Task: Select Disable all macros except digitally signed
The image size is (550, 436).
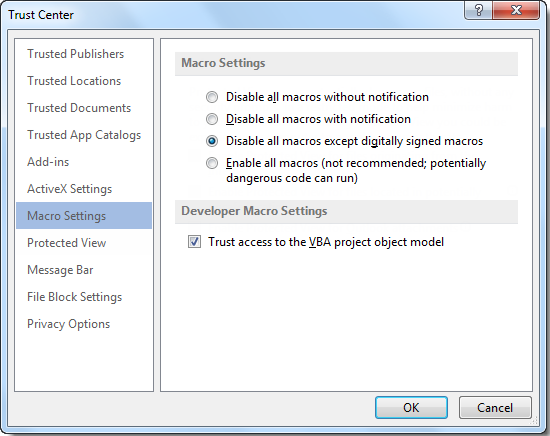Action: coord(212,141)
